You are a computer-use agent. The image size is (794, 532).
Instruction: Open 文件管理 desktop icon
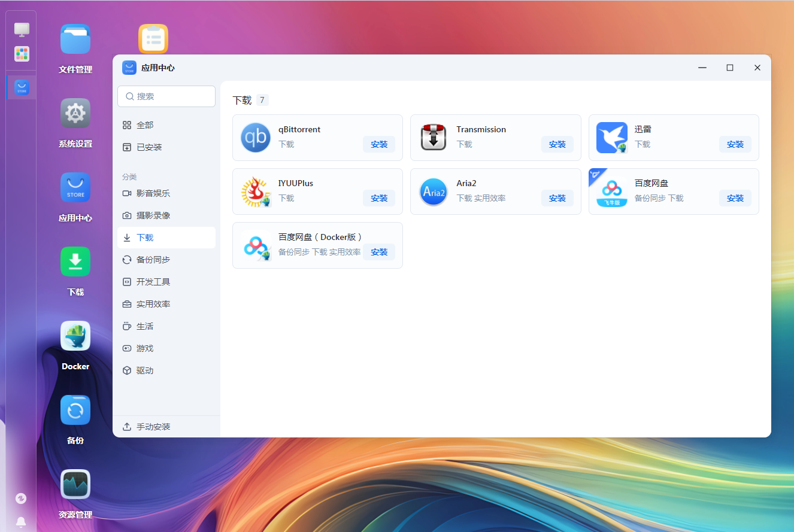(x=75, y=39)
